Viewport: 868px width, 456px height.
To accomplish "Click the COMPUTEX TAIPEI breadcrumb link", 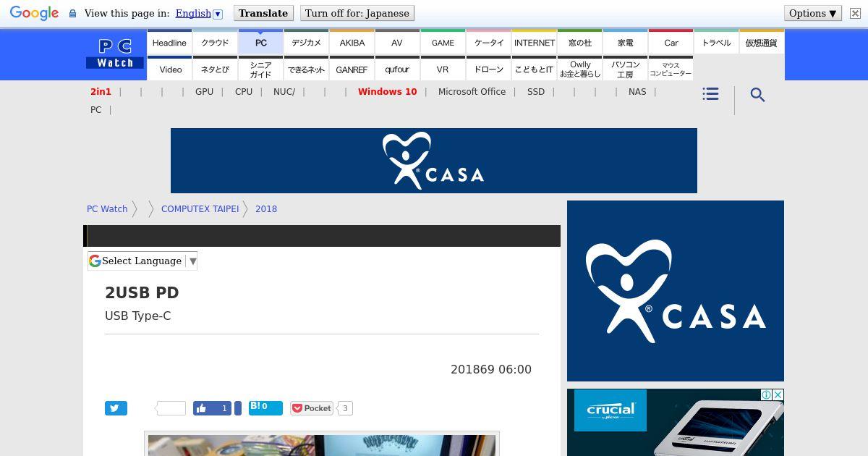I will tap(200, 208).
